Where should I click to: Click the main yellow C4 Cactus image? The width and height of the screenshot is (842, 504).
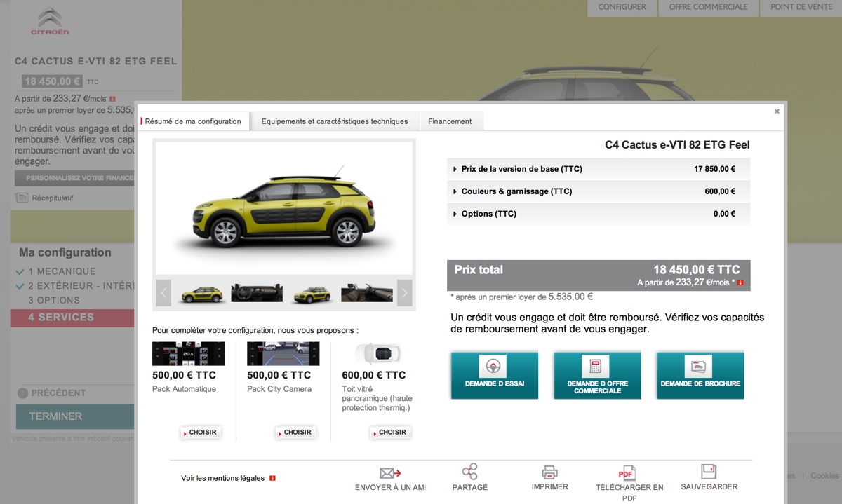click(x=284, y=208)
